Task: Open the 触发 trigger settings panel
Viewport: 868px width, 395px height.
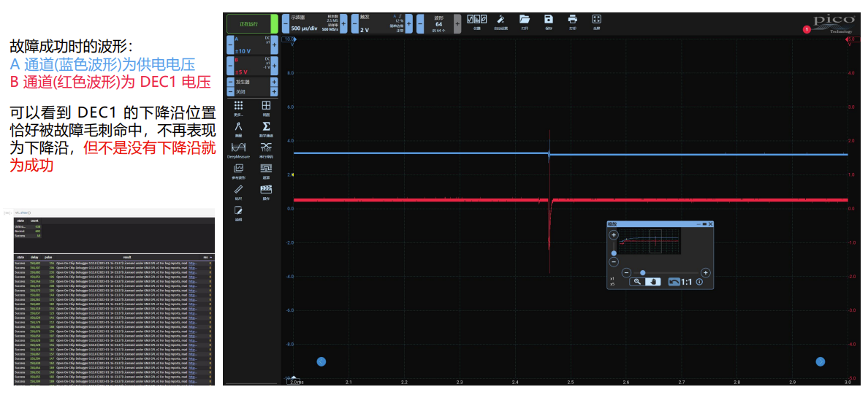Action: click(x=382, y=24)
